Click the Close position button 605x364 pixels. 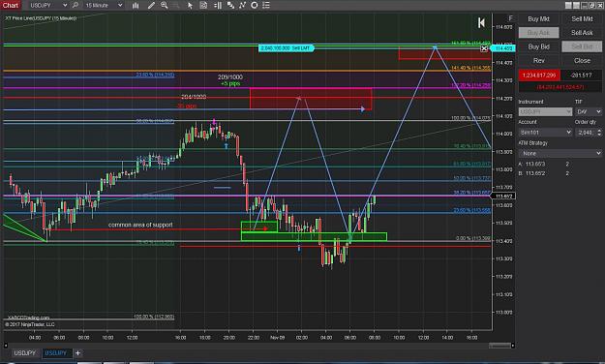(582, 61)
